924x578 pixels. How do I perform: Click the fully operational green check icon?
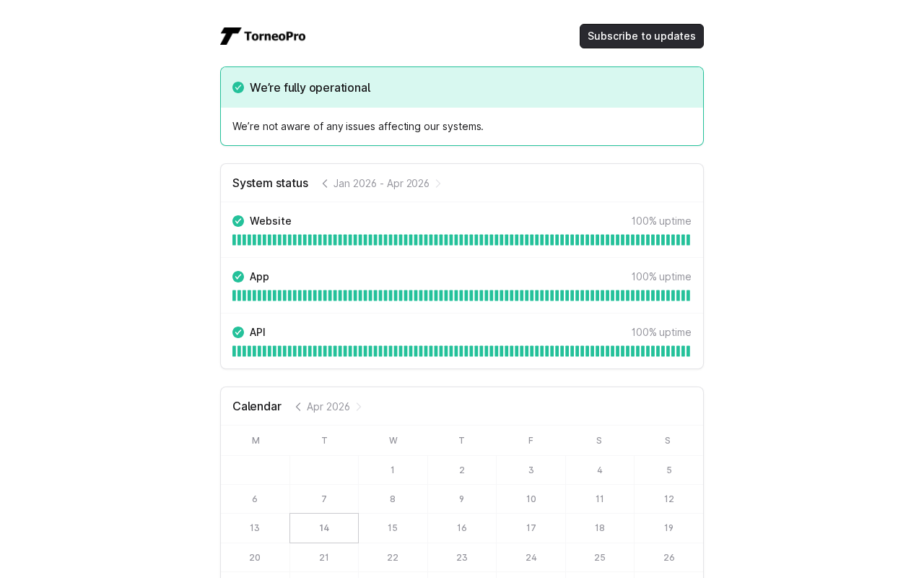(x=238, y=87)
